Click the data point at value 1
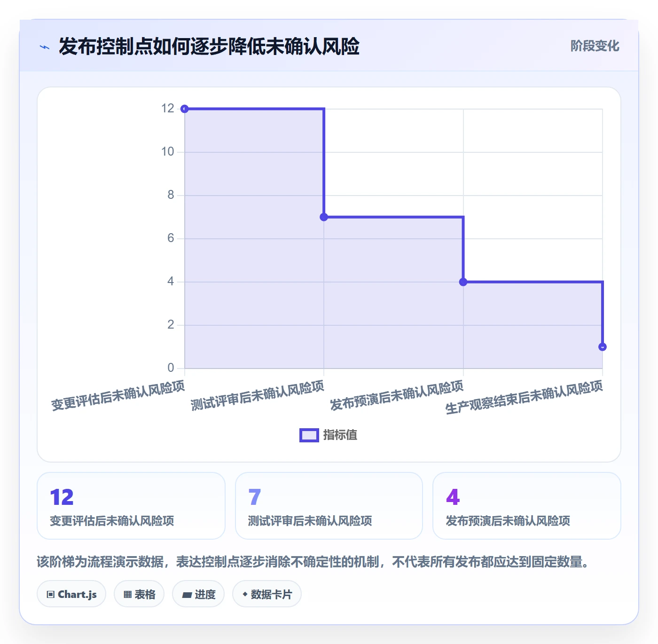The width and height of the screenshot is (658, 644). [x=603, y=347]
